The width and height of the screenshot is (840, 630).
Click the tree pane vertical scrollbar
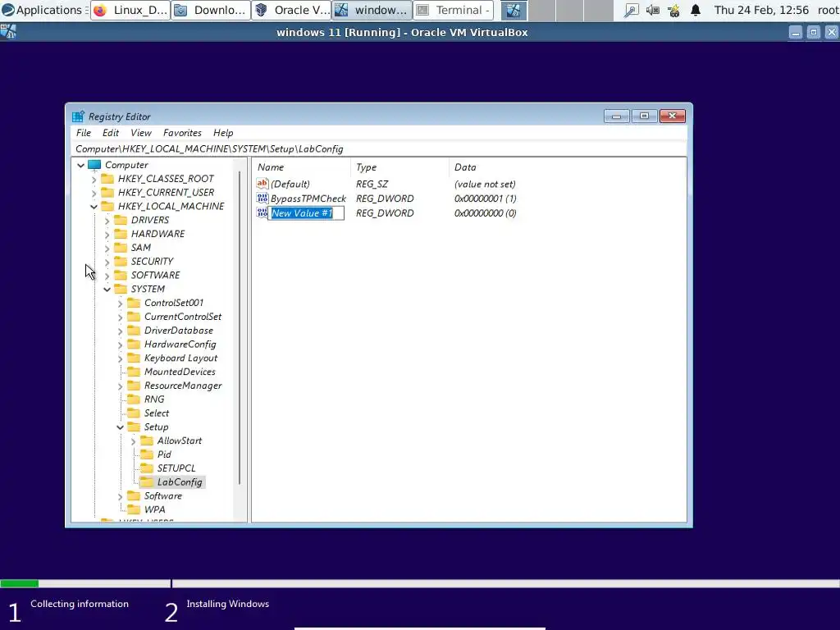point(240,326)
